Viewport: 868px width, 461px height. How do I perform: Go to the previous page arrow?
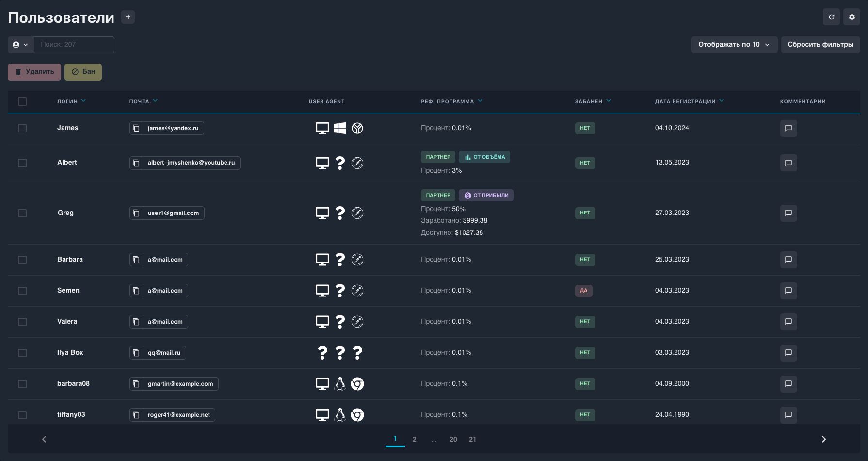tap(44, 439)
